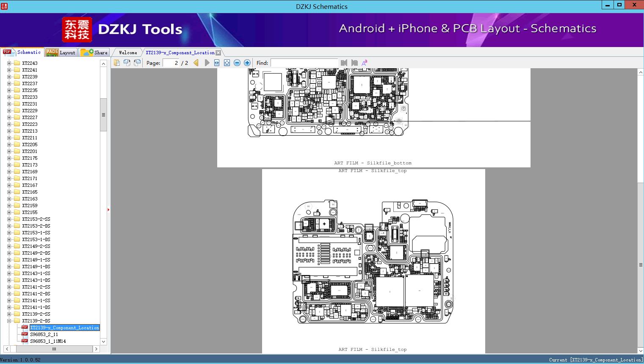The height and width of the screenshot is (364, 644).
Task: Click the DZKJ app icon in title bar
Action: point(5,6)
